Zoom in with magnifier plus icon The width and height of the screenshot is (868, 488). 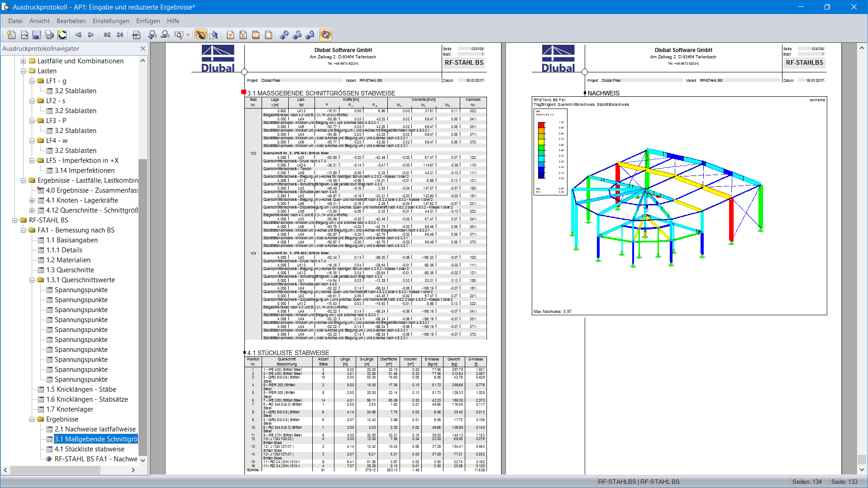point(153,35)
